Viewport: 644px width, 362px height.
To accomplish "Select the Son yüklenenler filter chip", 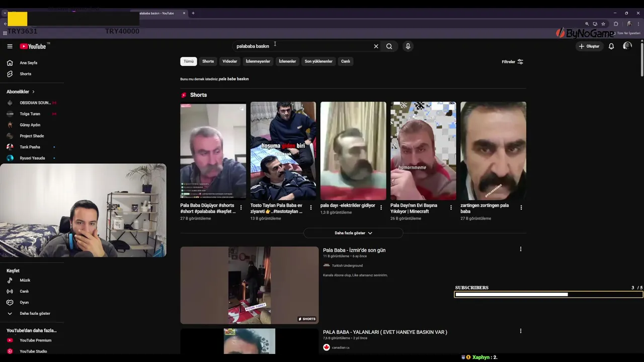I will click(318, 61).
